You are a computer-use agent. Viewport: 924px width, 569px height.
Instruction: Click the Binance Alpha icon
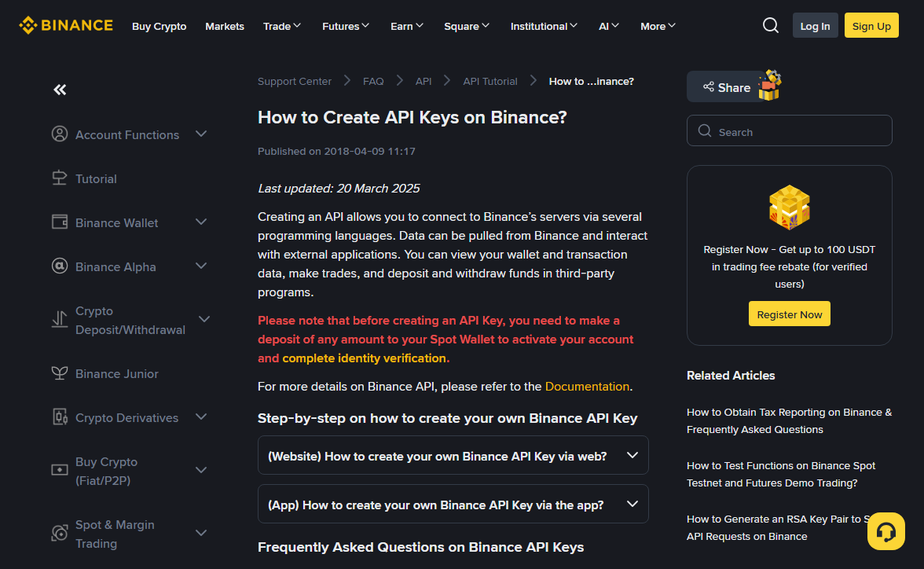pyautogui.click(x=60, y=266)
